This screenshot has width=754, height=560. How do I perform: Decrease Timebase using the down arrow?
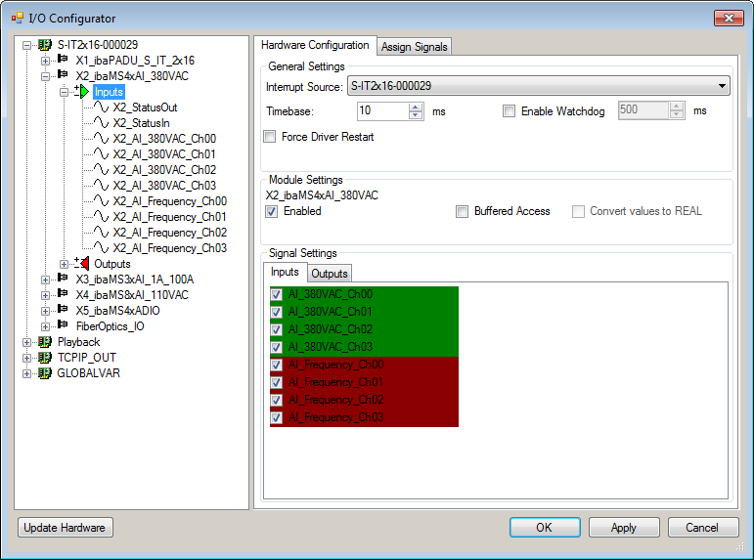point(416,115)
